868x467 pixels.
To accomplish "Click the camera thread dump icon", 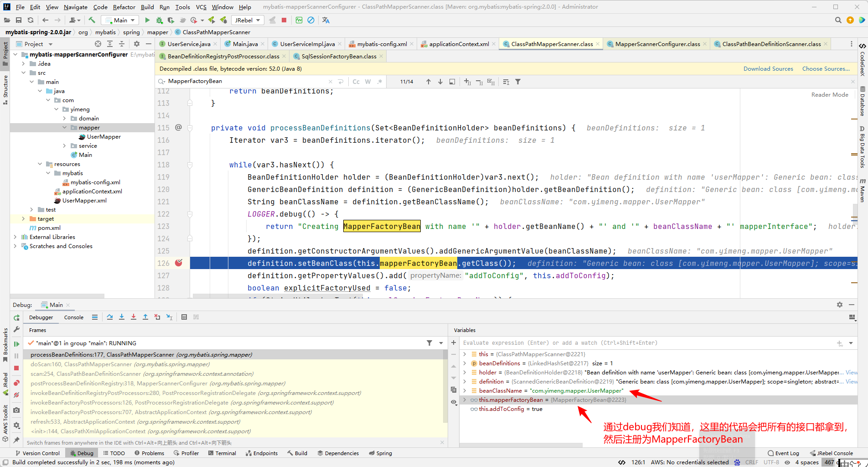I will coord(16,410).
